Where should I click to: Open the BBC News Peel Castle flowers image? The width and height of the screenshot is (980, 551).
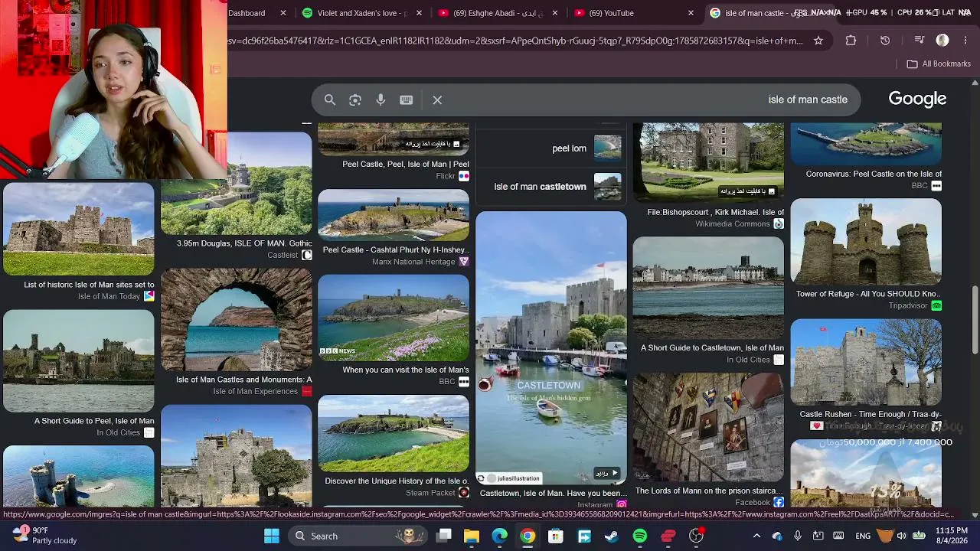394,318
